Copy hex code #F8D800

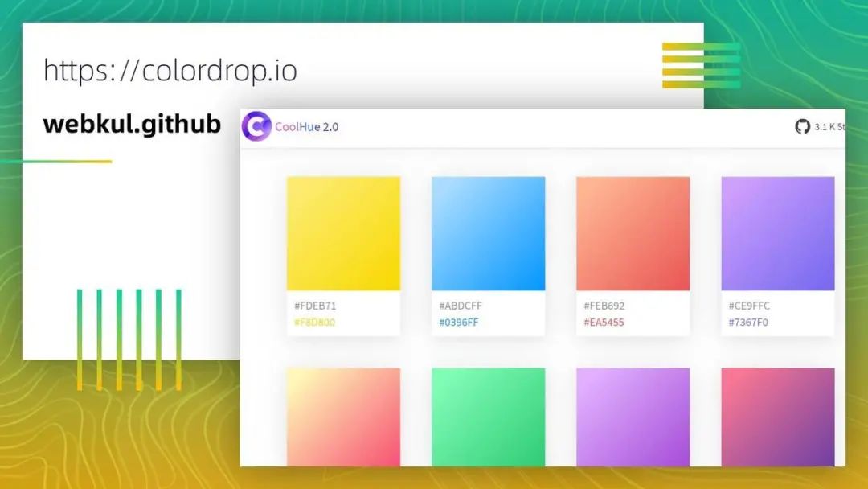click(314, 323)
